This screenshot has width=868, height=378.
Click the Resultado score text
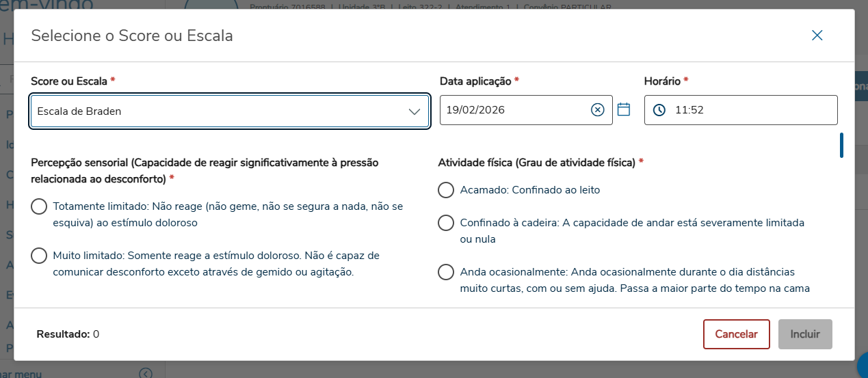pos(68,334)
